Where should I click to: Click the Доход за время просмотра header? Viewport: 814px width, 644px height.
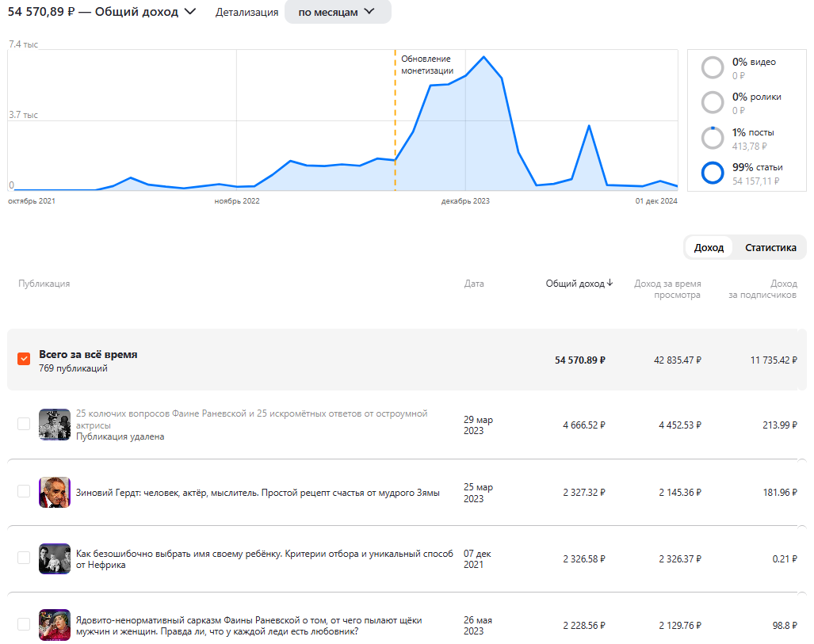(667, 289)
